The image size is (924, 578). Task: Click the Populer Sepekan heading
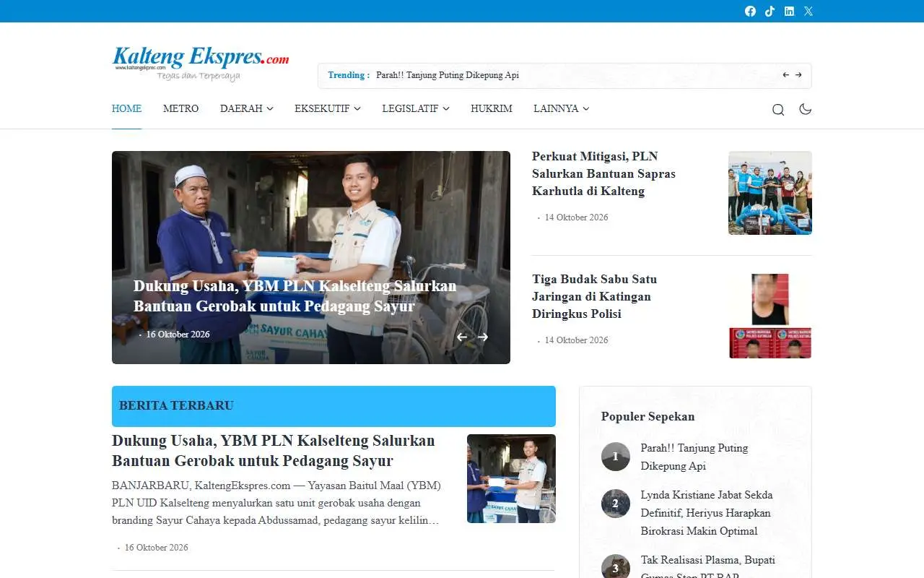[x=648, y=416]
